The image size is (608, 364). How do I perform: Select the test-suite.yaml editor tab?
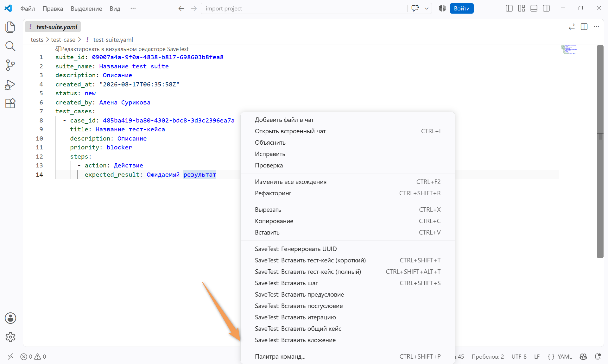(x=53, y=27)
